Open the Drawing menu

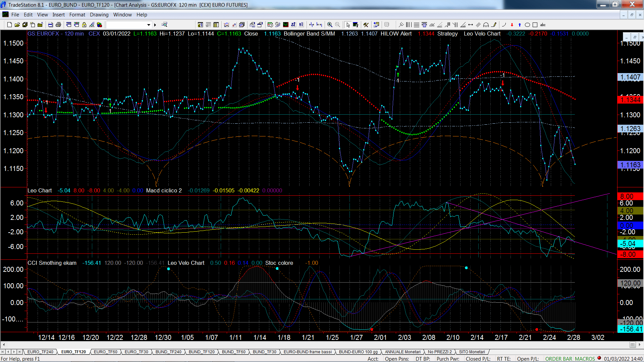point(99,15)
